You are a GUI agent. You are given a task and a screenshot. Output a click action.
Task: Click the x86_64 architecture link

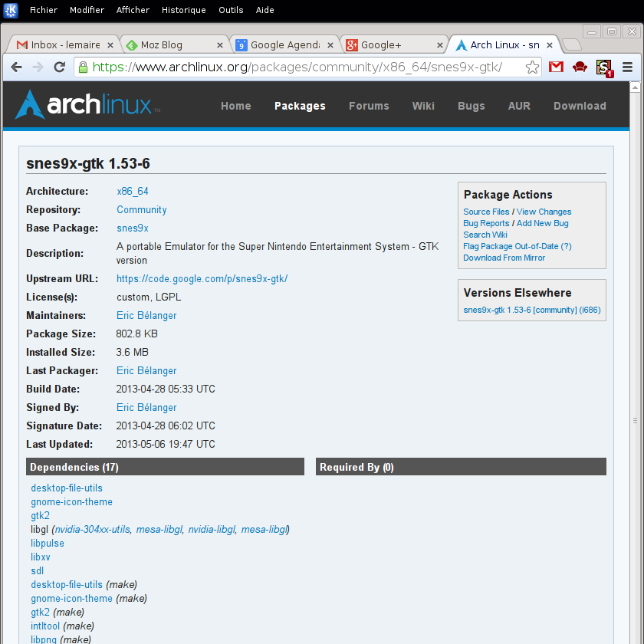[132, 192]
